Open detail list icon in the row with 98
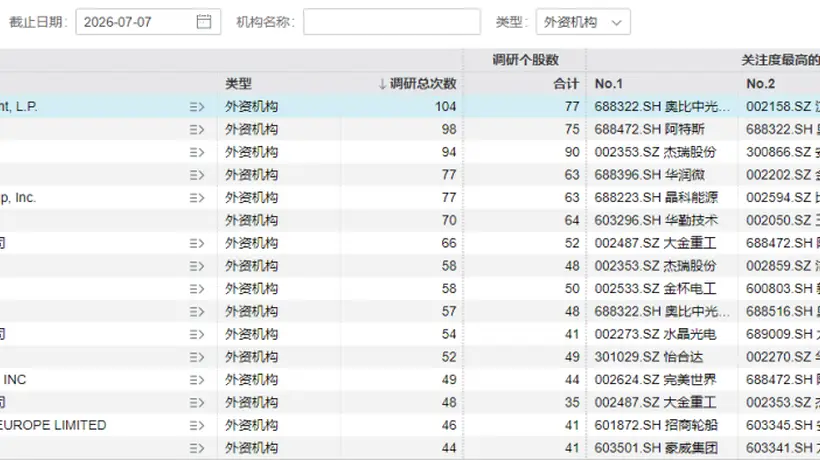The width and height of the screenshot is (820, 460). (197, 130)
